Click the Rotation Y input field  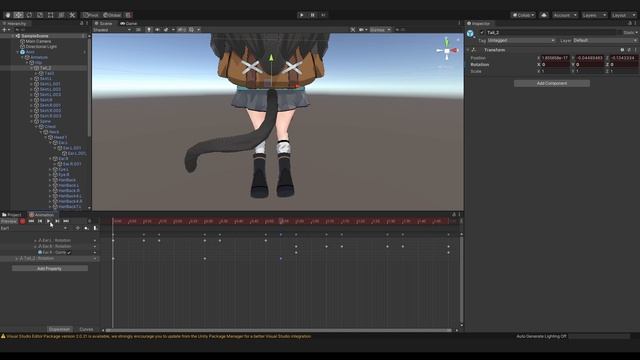589,64
